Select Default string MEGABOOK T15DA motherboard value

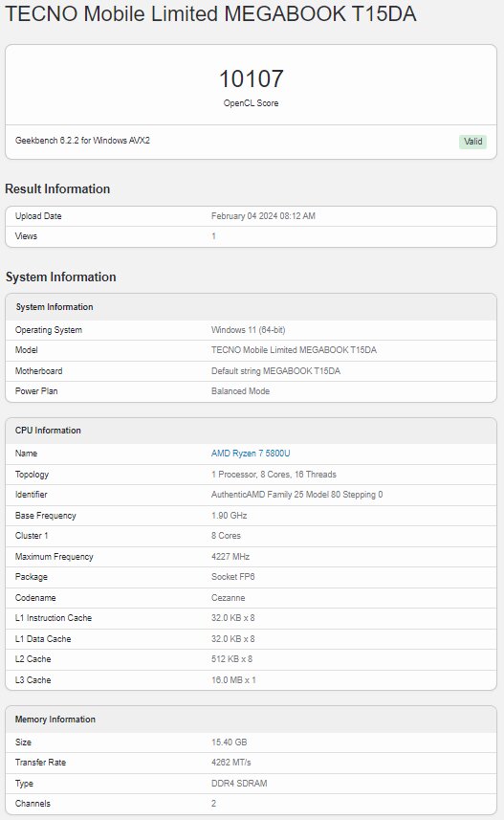pos(275,371)
